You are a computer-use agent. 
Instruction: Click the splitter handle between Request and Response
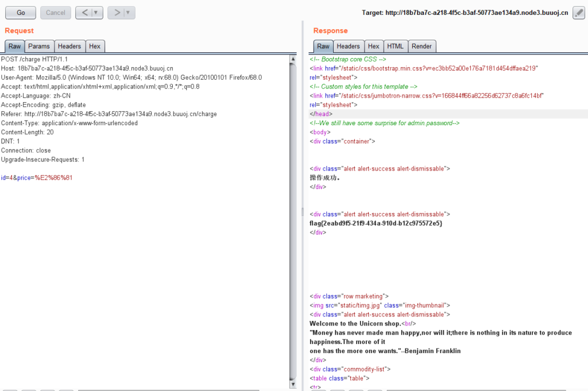pyautogui.click(x=302, y=212)
